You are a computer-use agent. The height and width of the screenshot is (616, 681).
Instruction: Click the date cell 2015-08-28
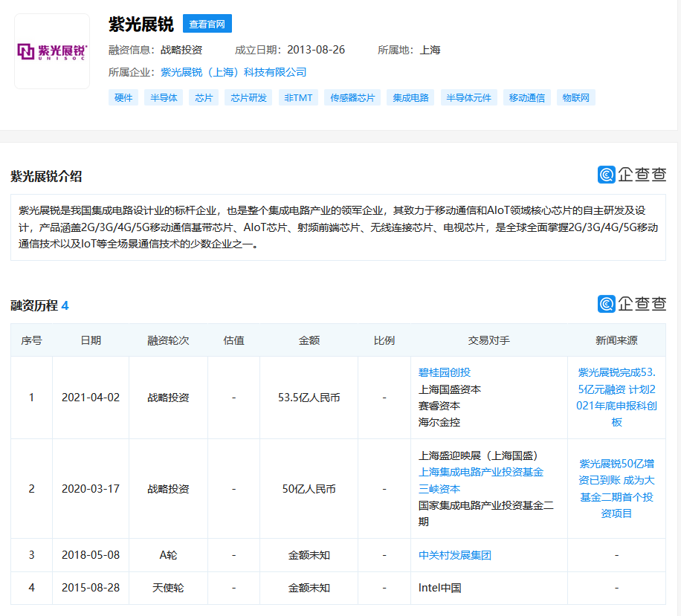point(91,588)
